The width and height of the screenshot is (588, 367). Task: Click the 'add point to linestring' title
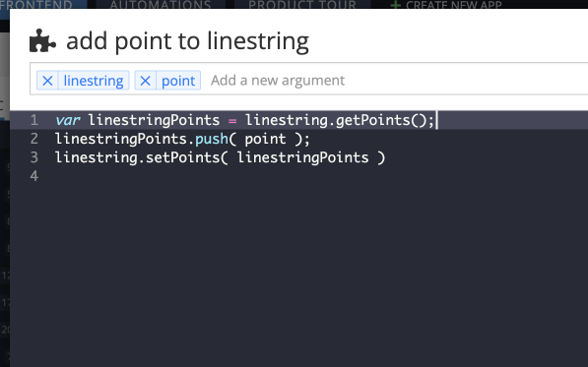[x=187, y=41]
